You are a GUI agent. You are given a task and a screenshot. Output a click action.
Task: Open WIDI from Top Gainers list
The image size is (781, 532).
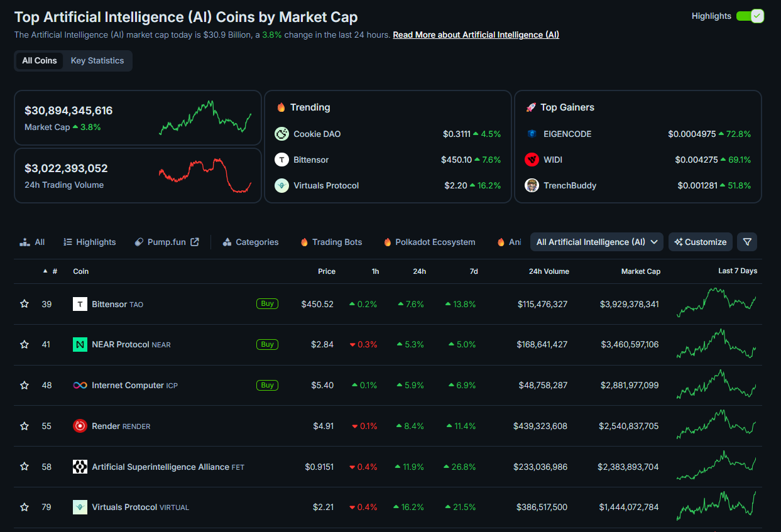point(553,160)
